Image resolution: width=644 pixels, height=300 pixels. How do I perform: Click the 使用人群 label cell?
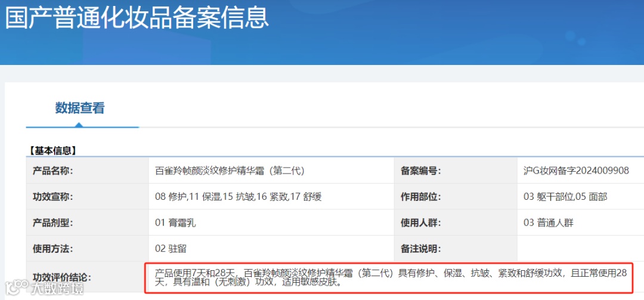[x=456, y=222]
